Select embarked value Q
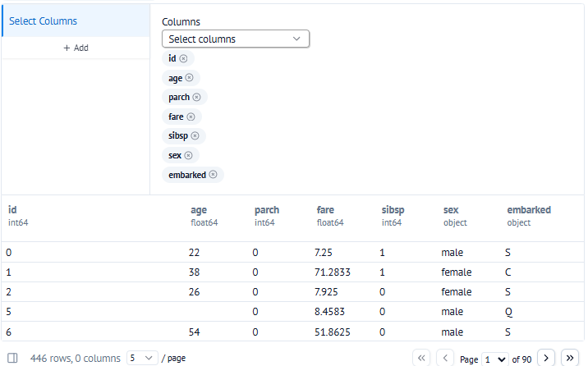This screenshot has height=366, width=588. point(508,312)
